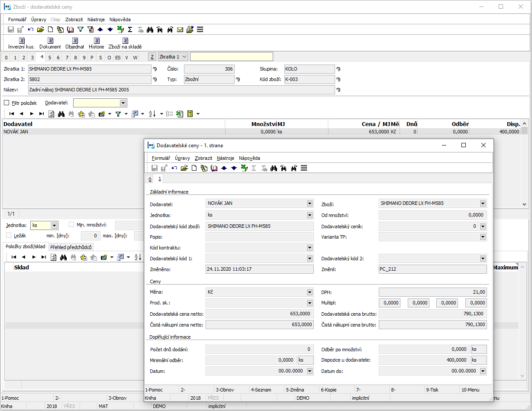Expand the Dodavatel dropdown in the dialog
This screenshot has width=532, height=411.
(310, 203)
